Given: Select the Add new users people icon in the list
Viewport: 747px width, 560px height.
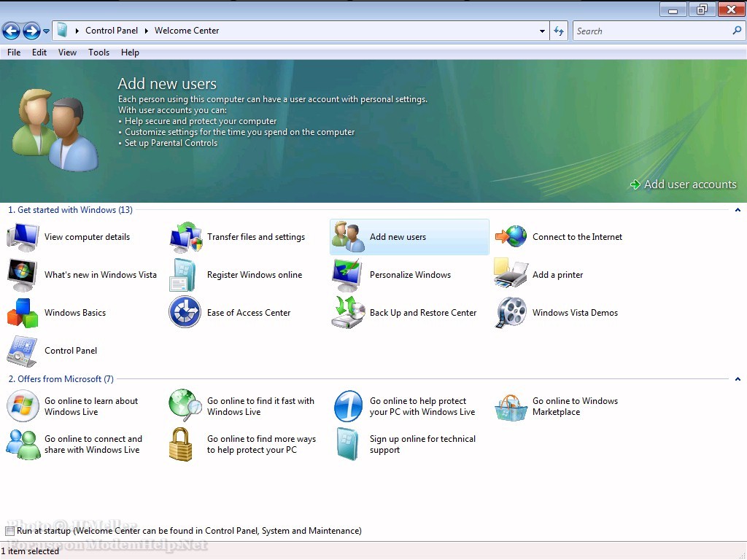Looking at the screenshot, I should pos(348,237).
